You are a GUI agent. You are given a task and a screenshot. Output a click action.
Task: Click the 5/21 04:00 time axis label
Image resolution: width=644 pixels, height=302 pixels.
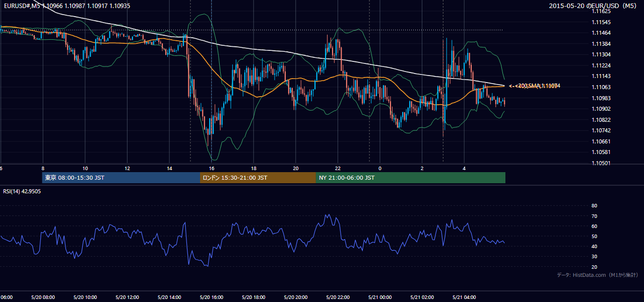pos(464,297)
